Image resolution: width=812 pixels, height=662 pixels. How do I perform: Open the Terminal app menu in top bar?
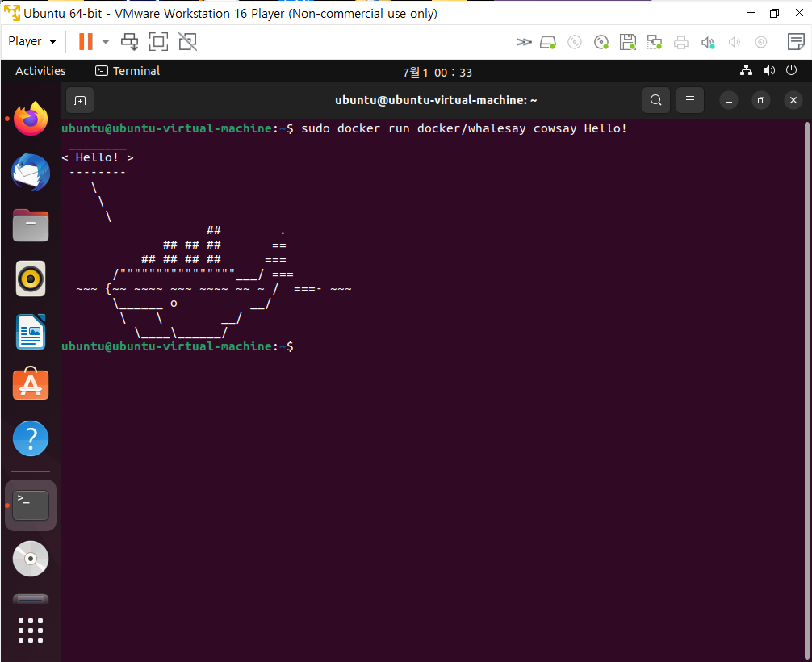tap(128, 71)
